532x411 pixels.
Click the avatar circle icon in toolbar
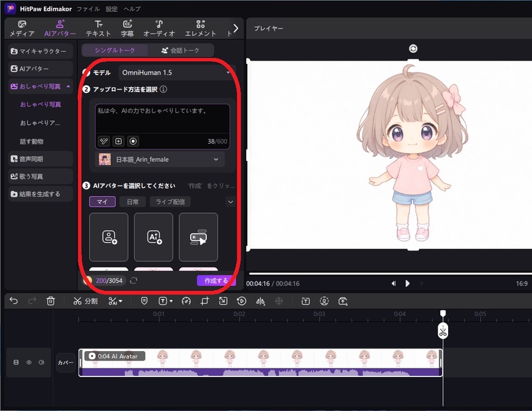324,301
